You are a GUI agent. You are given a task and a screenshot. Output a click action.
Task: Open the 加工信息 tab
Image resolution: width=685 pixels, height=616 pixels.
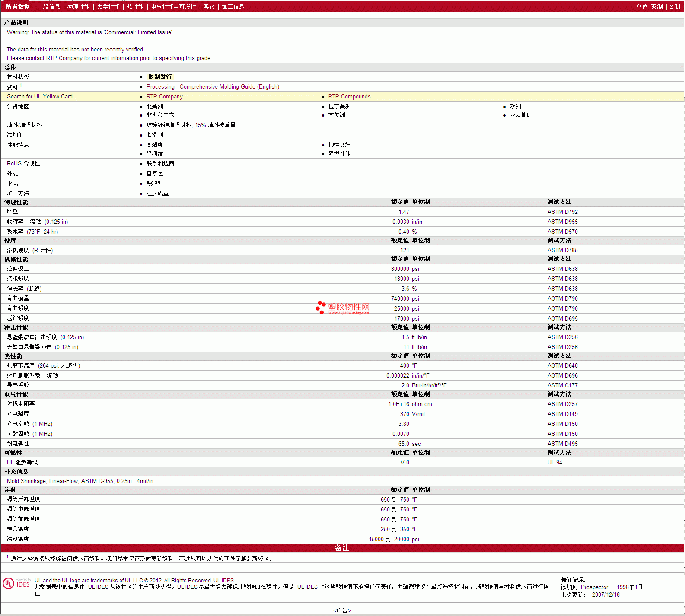pos(233,7)
